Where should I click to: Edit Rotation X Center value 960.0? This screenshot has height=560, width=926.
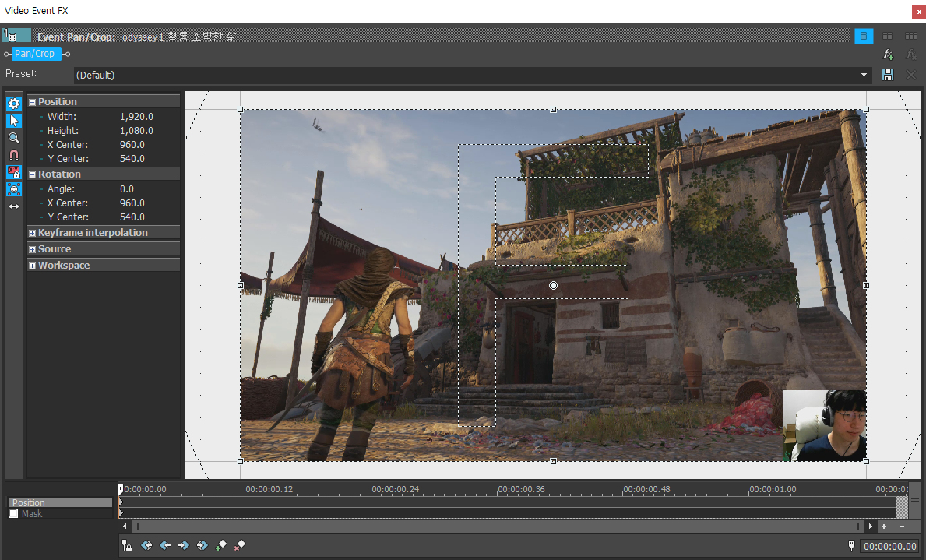pyautogui.click(x=132, y=203)
